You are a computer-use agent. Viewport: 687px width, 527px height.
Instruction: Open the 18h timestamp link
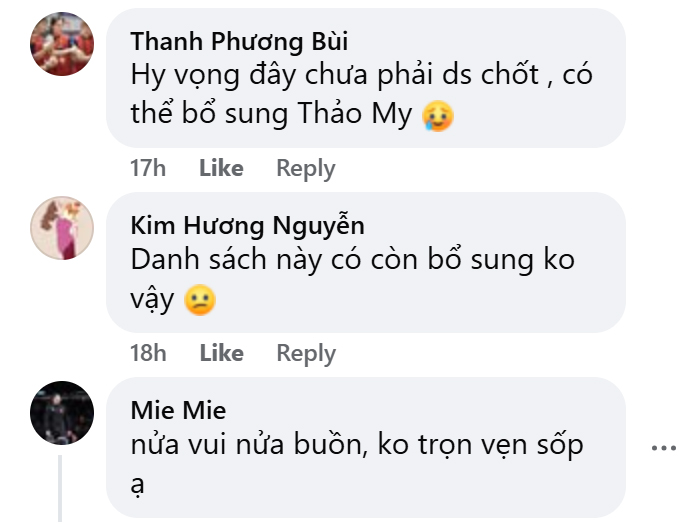click(146, 353)
